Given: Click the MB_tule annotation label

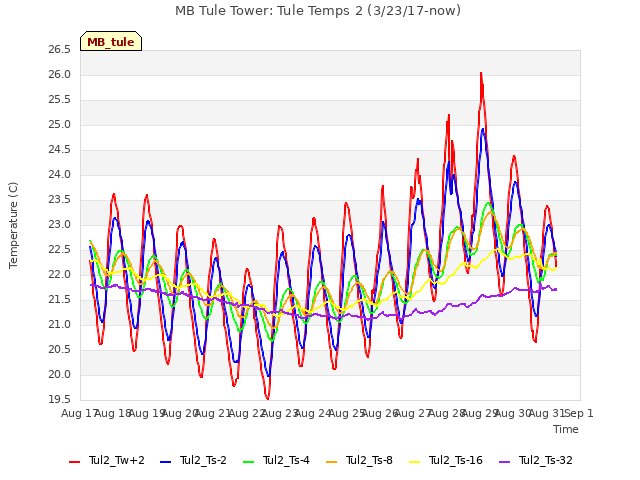Looking at the screenshot, I should point(111,42).
